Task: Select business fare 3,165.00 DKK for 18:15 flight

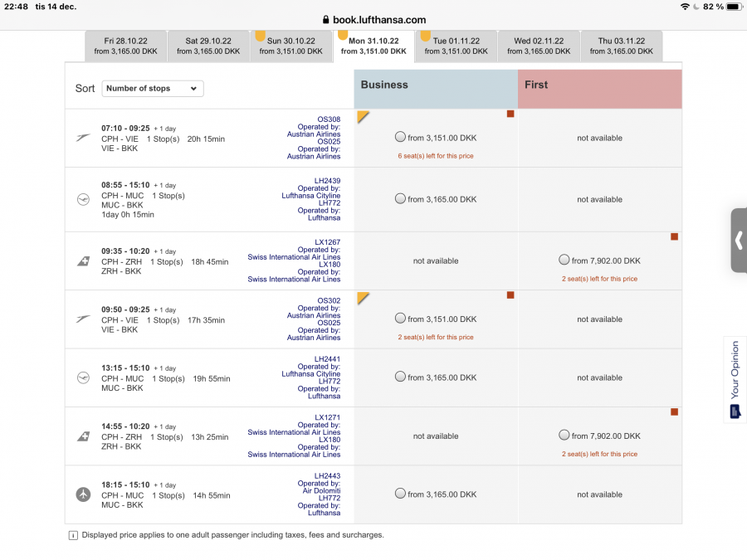Action: pyautogui.click(x=400, y=494)
